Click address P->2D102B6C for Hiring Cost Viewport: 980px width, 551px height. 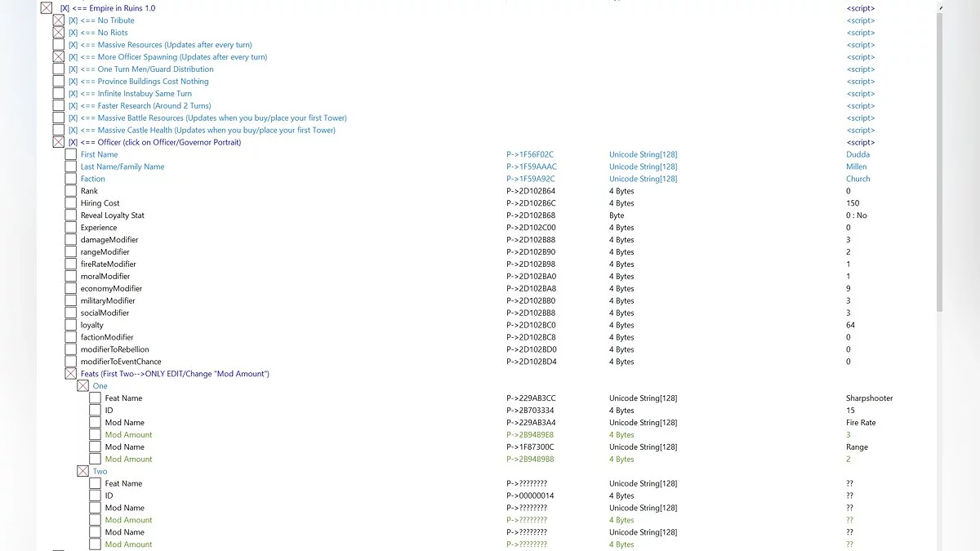532,203
